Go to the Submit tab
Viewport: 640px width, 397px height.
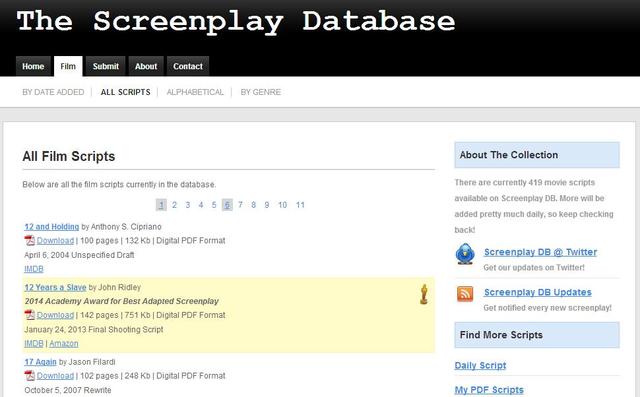[x=105, y=66]
